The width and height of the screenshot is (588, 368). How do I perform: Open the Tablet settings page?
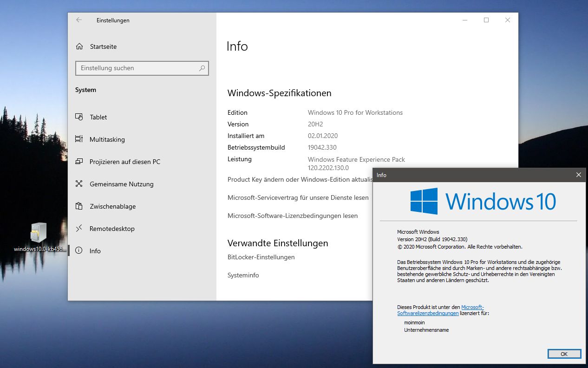142,117
